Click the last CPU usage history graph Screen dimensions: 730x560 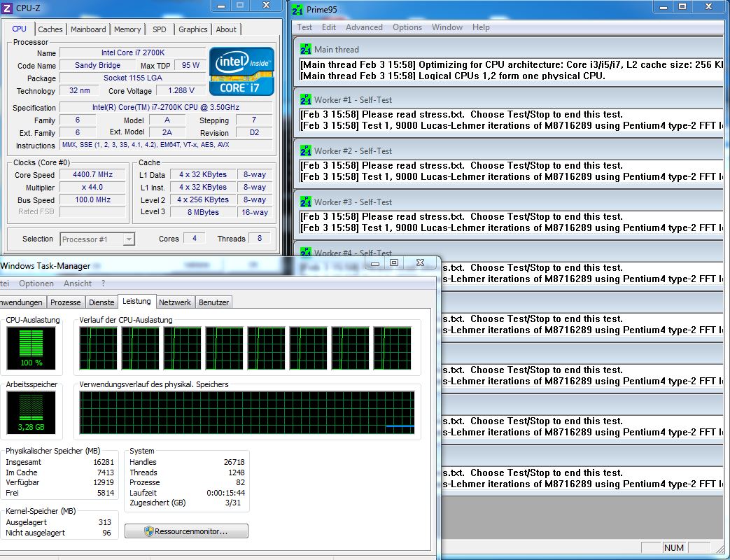click(393, 348)
